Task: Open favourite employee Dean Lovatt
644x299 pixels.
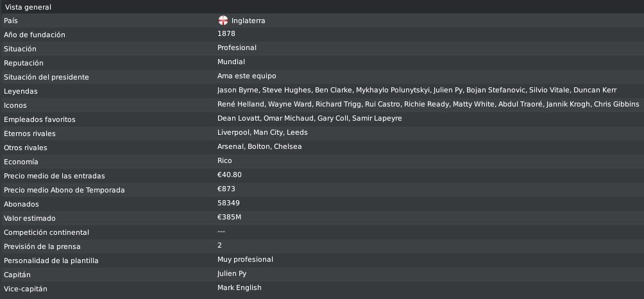Action: (239, 118)
